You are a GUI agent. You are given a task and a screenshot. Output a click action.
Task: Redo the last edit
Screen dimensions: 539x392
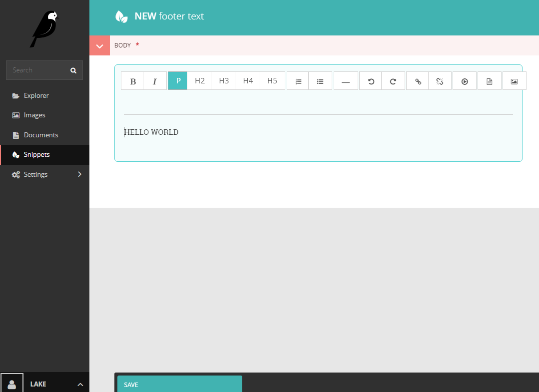coord(393,81)
